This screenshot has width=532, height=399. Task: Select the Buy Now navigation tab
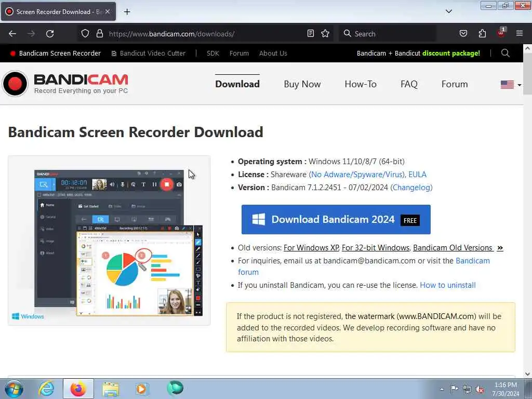pos(302,84)
